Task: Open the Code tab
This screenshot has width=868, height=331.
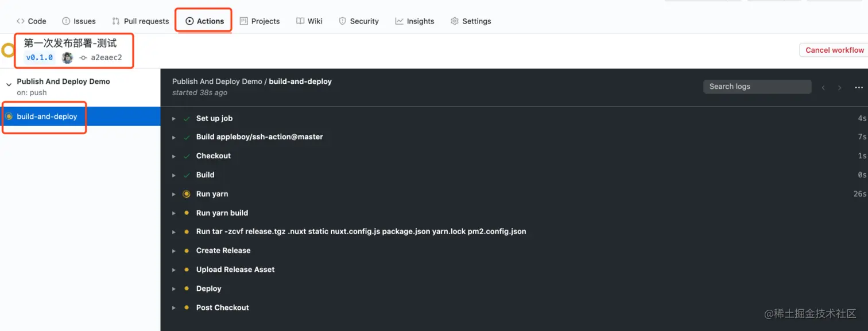Action: point(32,21)
